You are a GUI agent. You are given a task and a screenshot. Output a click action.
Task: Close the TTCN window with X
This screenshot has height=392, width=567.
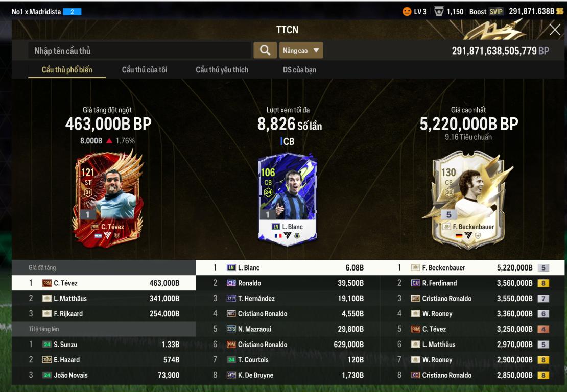(x=555, y=30)
